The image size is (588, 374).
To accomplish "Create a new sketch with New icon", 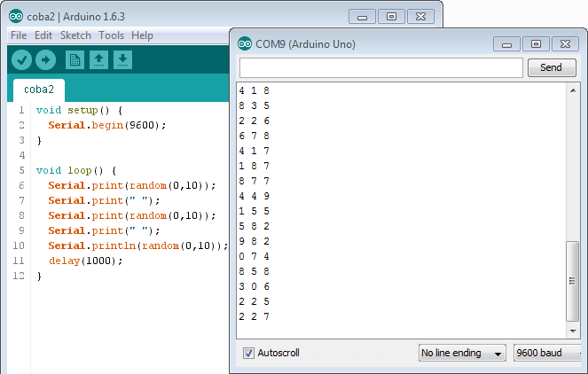I will click(x=74, y=60).
